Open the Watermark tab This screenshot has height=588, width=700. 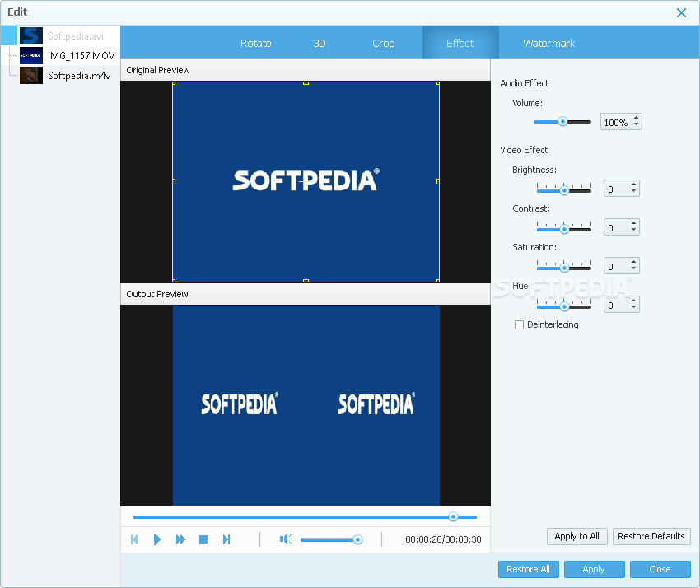tap(548, 43)
